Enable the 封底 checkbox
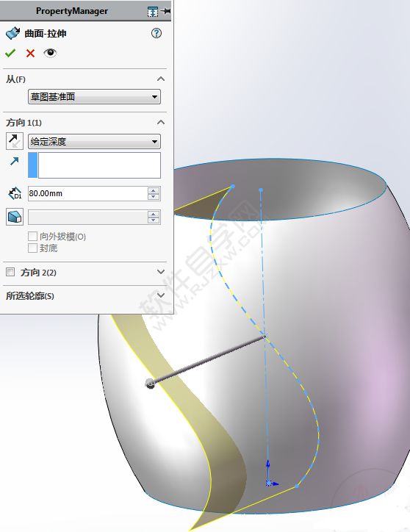This screenshot has height=532, width=410. (x=32, y=248)
